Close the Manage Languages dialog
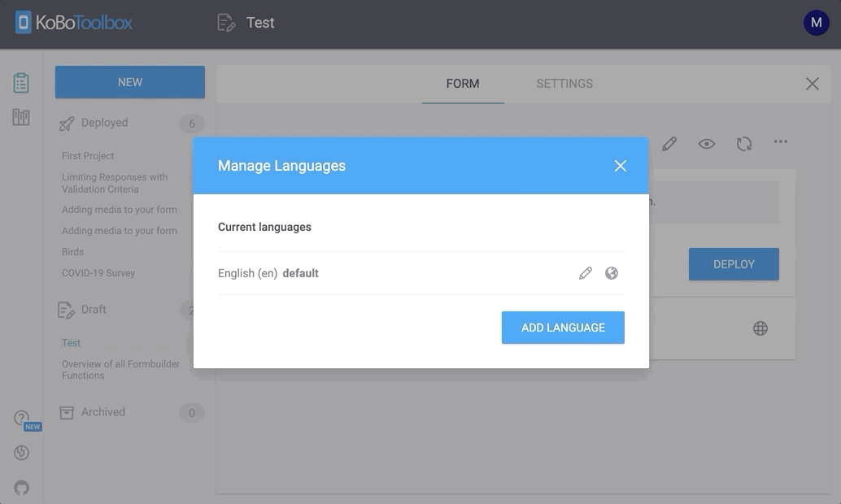Image resolution: width=841 pixels, height=504 pixels. pos(620,166)
